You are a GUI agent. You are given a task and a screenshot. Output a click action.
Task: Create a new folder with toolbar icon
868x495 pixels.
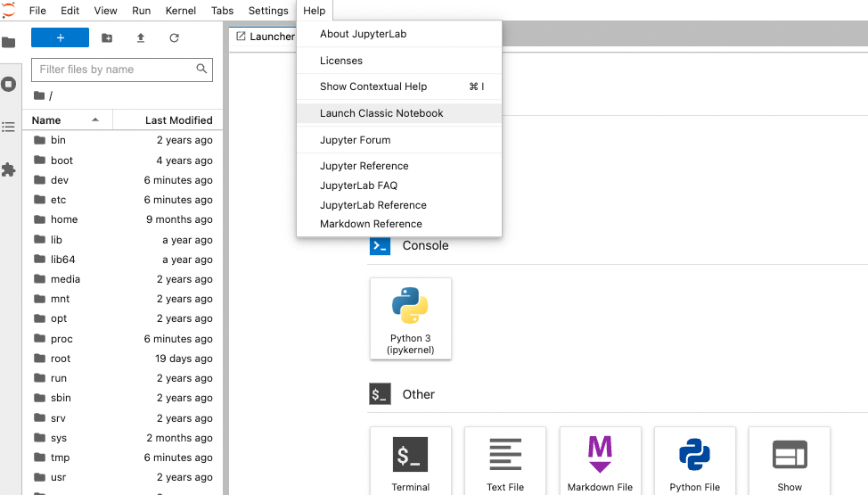pos(107,37)
